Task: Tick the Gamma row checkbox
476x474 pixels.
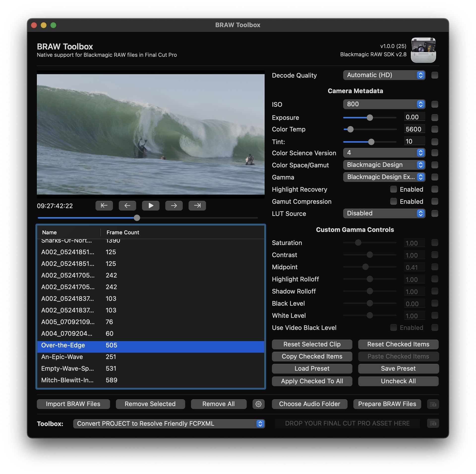Action: click(434, 177)
